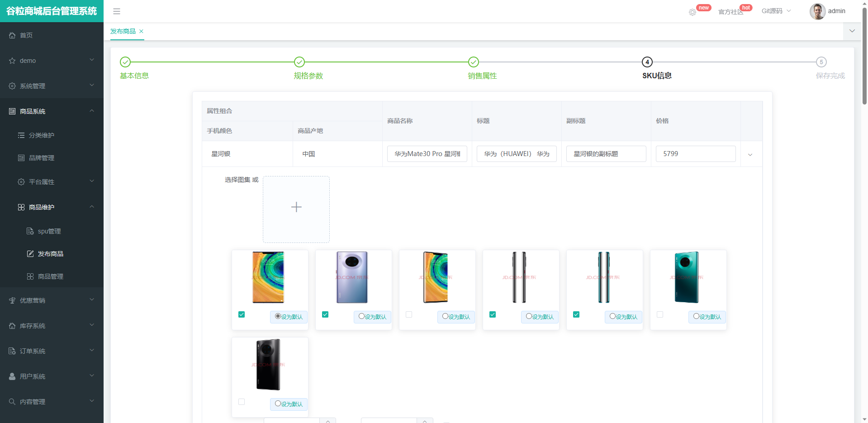Image resolution: width=868 pixels, height=423 pixels.
Task: Collapse the SKU row expand arrow
Action: [x=750, y=155]
